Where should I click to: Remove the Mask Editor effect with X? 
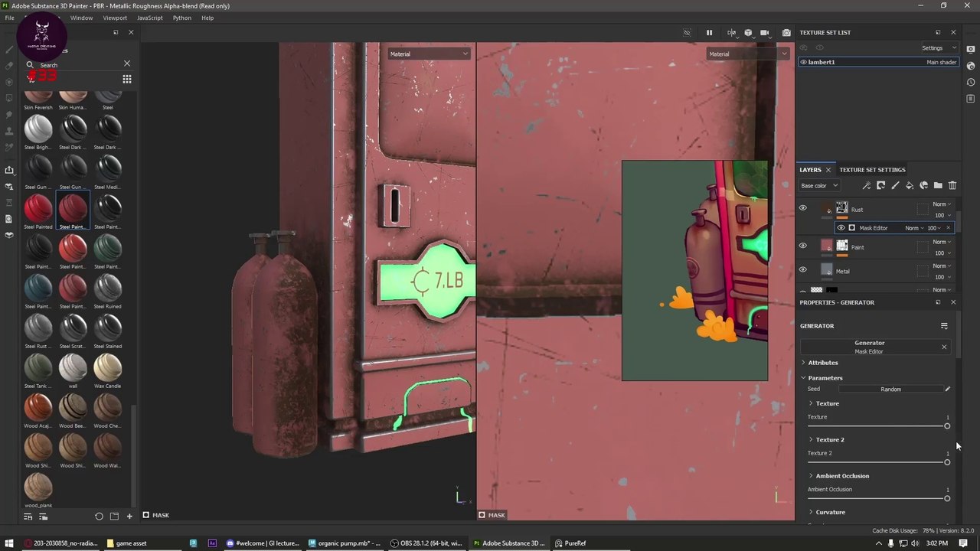click(948, 228)
